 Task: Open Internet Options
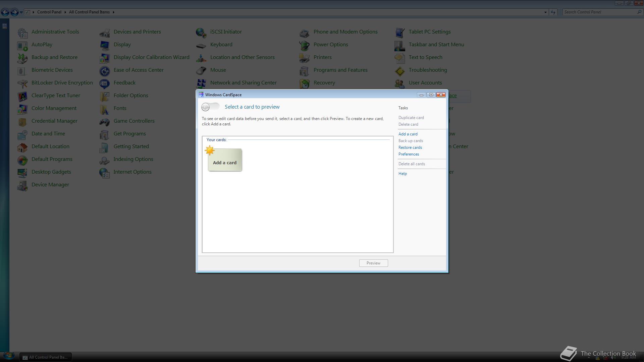click(x=132, y=172)
